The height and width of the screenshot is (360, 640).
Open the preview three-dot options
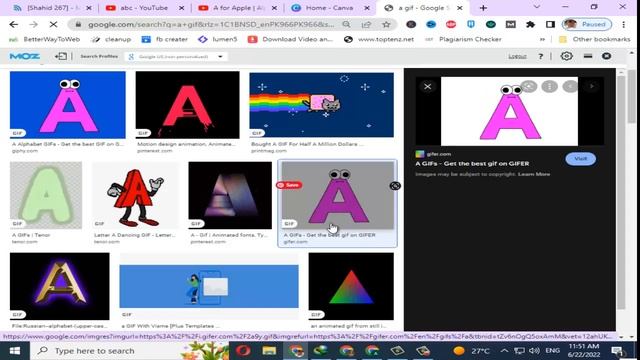click(549, 87)
